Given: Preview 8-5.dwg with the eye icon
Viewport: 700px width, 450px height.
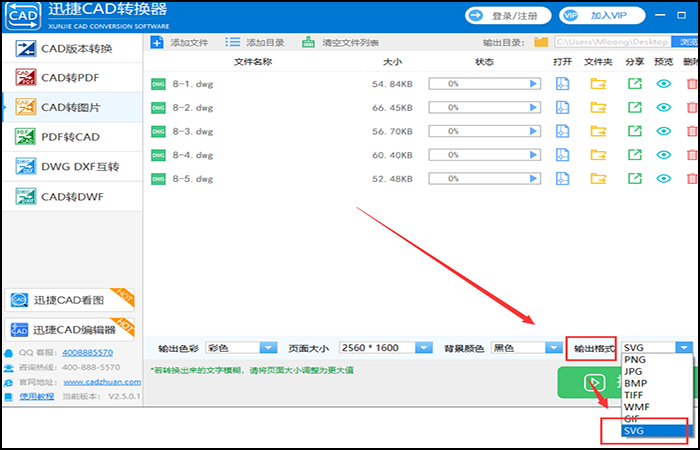Looking at the screenshot, I should (x=664, y=179).
